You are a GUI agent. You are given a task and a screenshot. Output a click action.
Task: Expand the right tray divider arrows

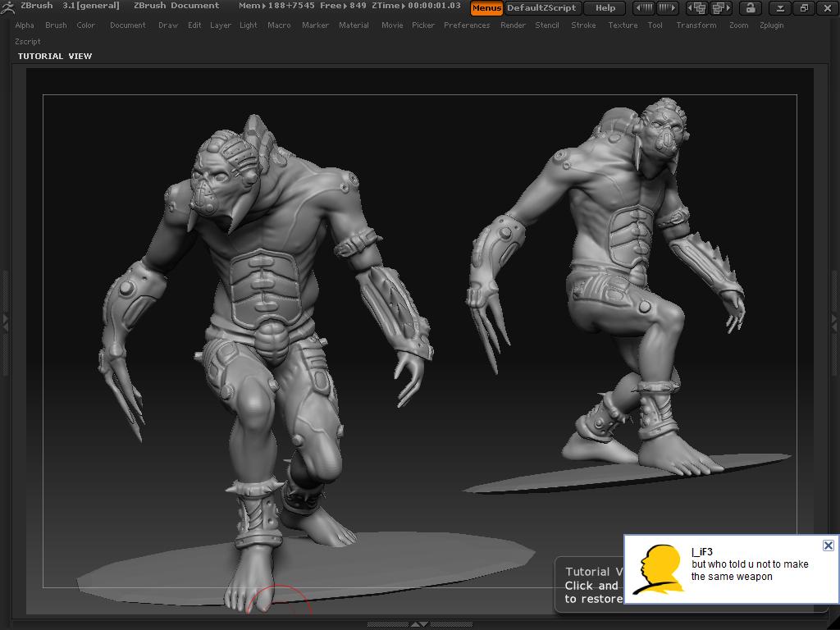[834, 322]
